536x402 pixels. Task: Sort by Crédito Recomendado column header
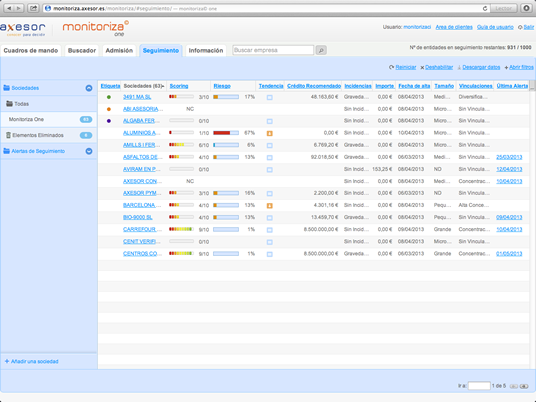coord(314,86)
